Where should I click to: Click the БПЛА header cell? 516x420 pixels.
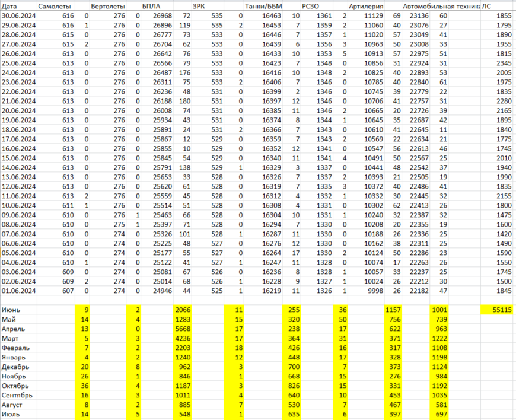click(151, 5)
